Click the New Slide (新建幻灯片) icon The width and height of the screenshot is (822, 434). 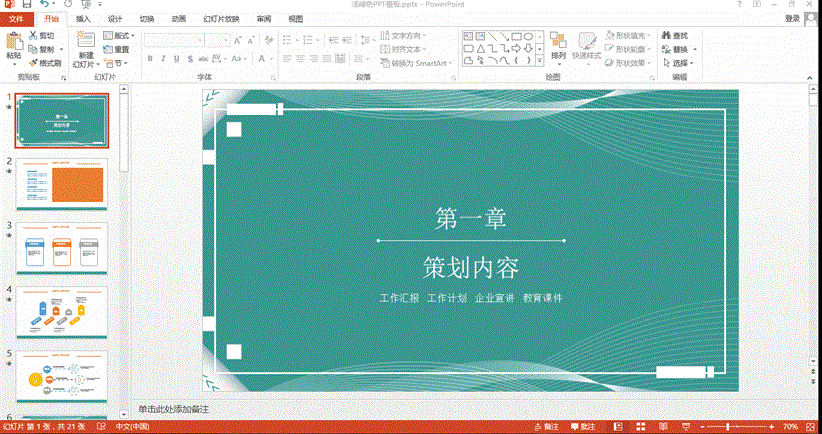tap(86, 41)
